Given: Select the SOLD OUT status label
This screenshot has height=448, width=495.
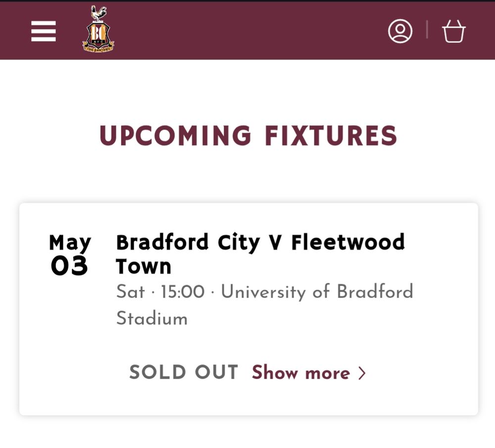Looking at the screenshot, I should coord(184,372).
